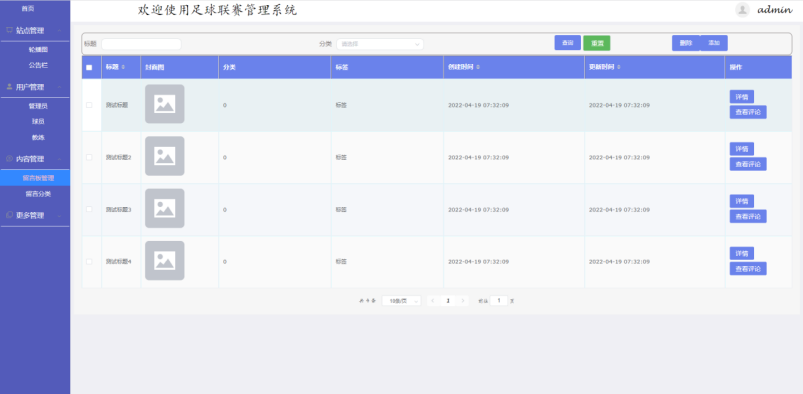Click the 添加 add button

coord(714,43)
